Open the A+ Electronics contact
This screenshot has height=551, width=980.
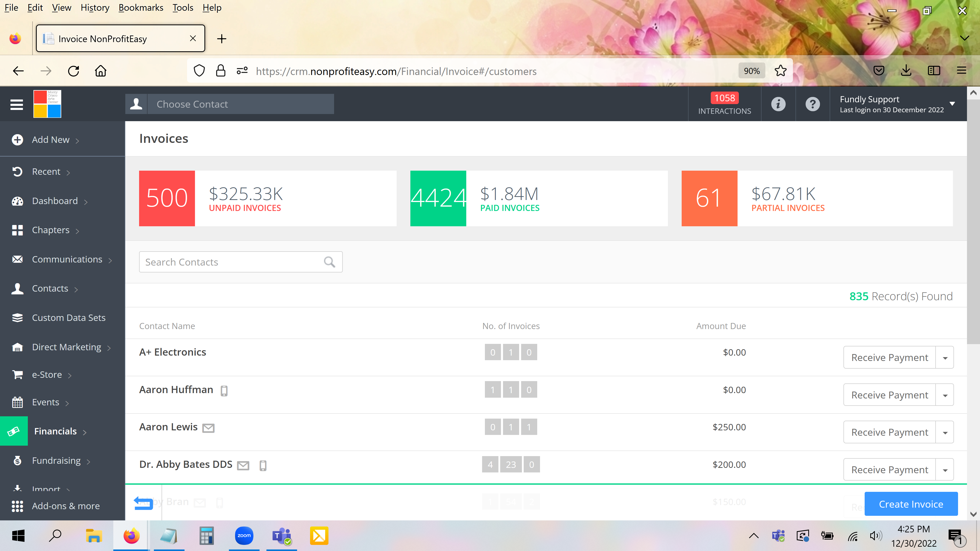[172, 352]
